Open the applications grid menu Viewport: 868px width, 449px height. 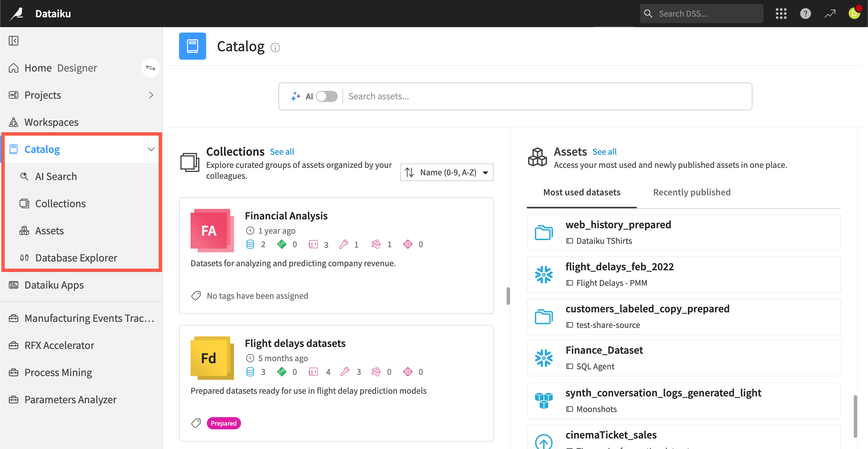tap(781, 14)
